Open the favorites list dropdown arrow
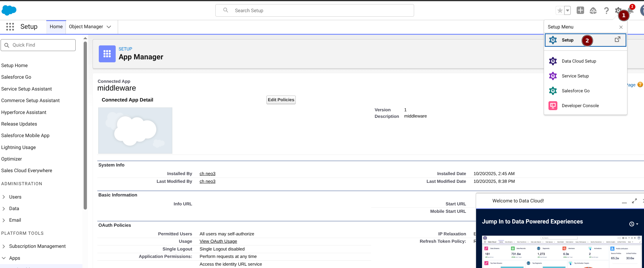Image resolution: width=644 pixels, height=268 pixels. (567, 11)
